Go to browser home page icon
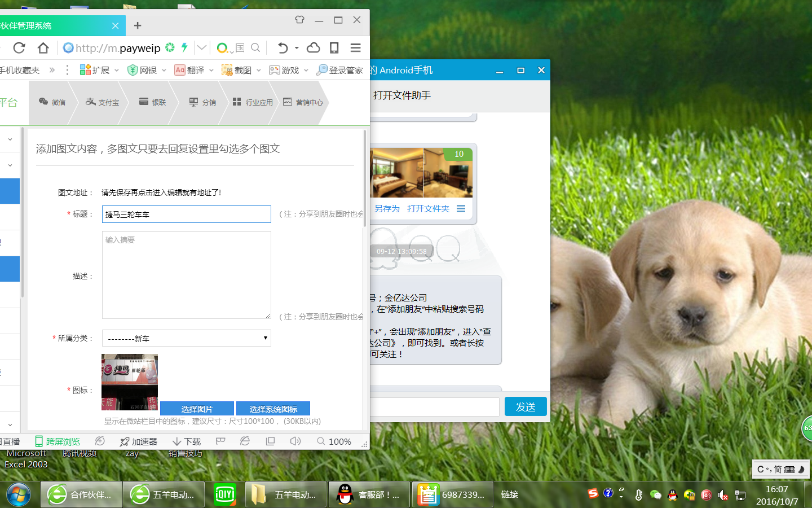 coord(43,48)
